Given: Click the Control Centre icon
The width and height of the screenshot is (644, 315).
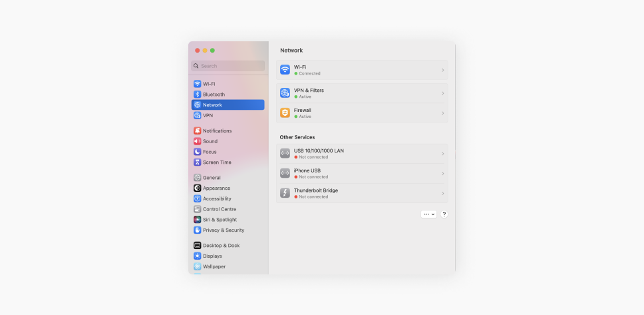Looking at the screenshot, I should pos(197,209).
